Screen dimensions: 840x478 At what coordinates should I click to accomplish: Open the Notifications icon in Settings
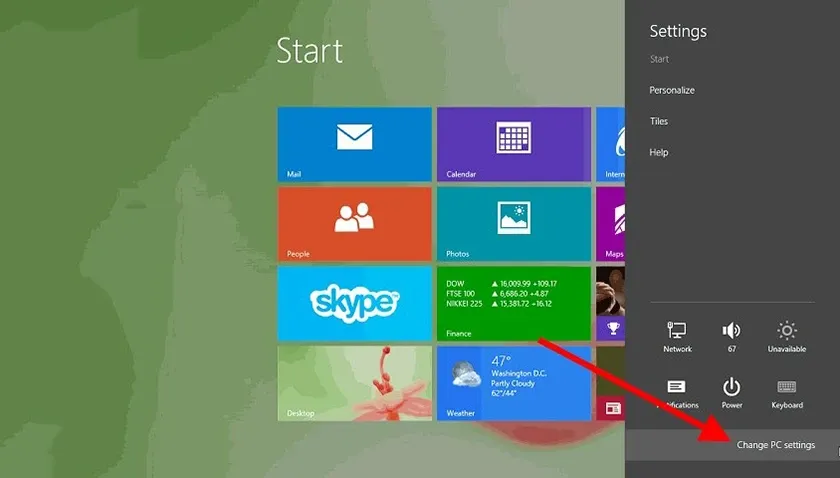click(x=677, y=393)
